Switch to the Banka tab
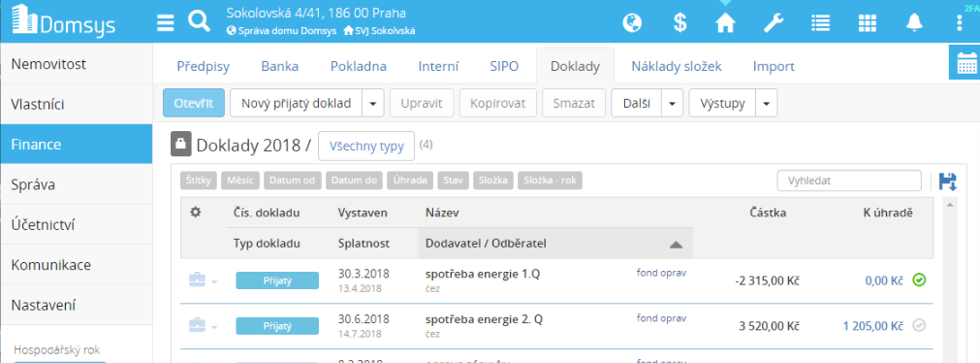 [x=279, y=66]
